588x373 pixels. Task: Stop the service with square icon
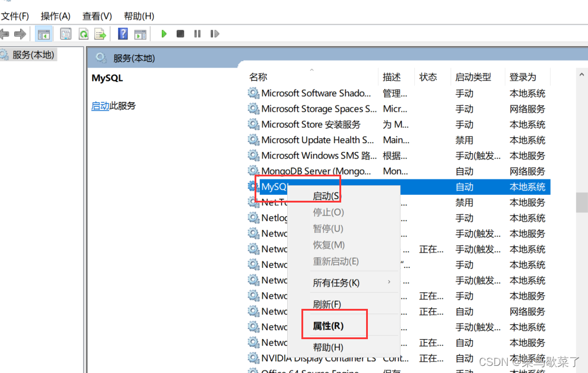(x=180, y=34)
